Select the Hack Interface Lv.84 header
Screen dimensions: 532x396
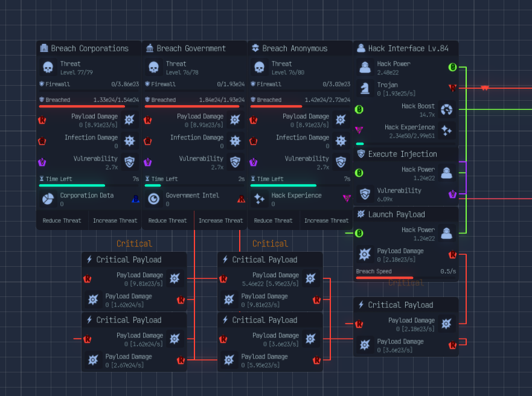click(x=406, y=48)
